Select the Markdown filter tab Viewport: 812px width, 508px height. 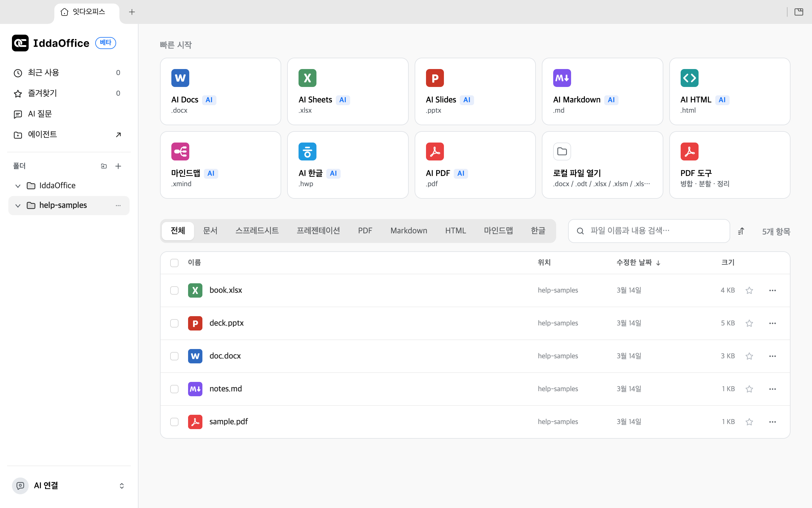coord(409,231)
